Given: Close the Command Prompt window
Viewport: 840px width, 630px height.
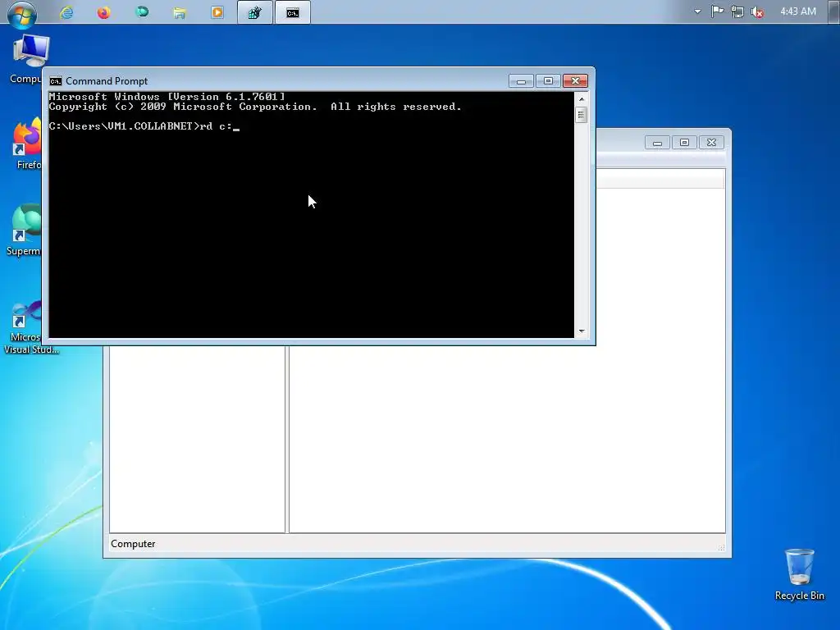Looking at the screenshot, I should (575, 81).
